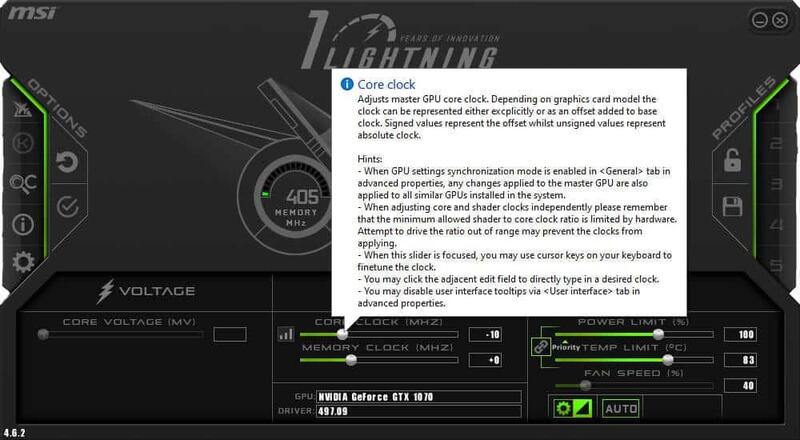Open settings gear in options sidebar
The image size is (800, 440).
pos(23,262)
